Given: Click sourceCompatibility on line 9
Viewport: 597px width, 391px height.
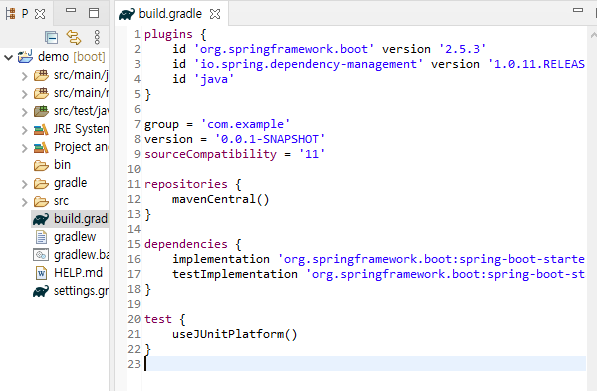Looking at the screenshot, I should click(211, 154).
